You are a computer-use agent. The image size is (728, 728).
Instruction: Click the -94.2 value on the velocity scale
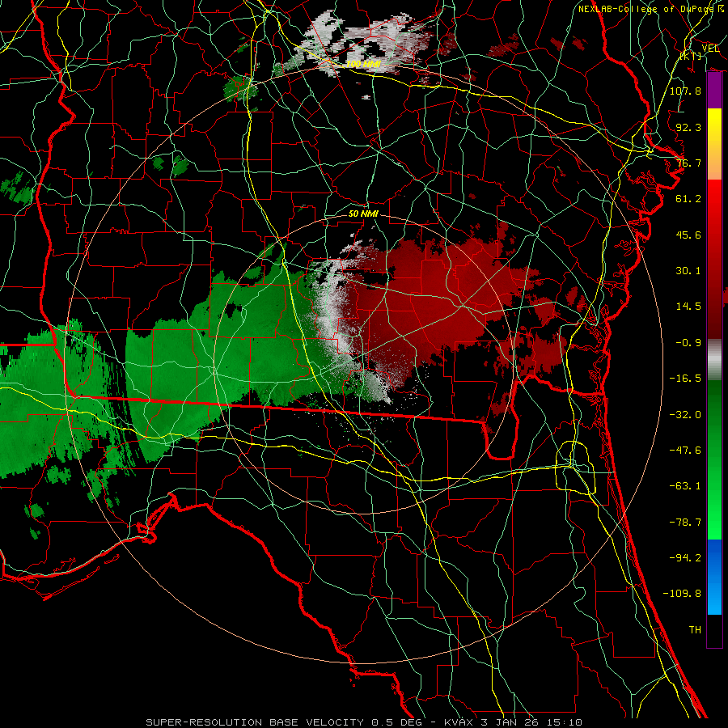click(x=685, y=558)
